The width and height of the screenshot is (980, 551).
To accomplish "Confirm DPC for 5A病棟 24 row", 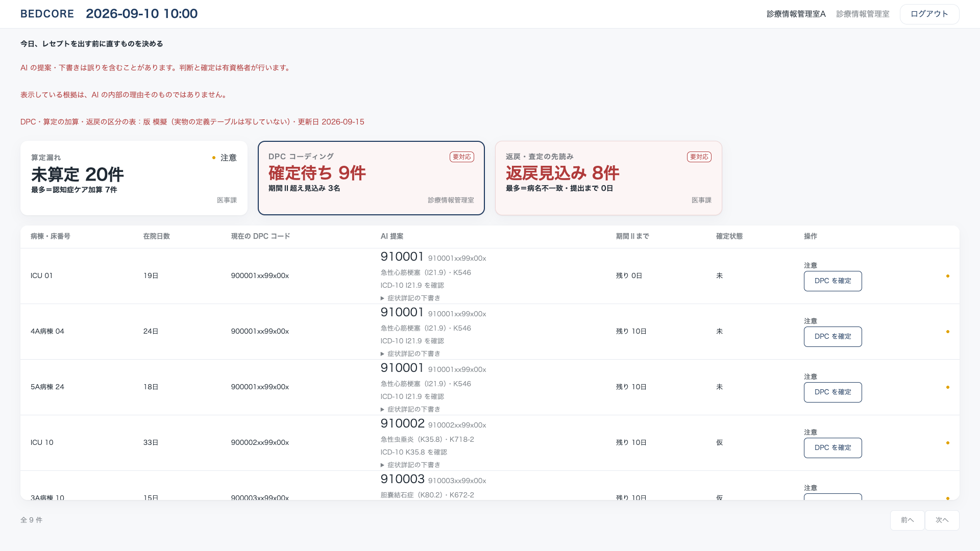I will [x=833, y=392].
